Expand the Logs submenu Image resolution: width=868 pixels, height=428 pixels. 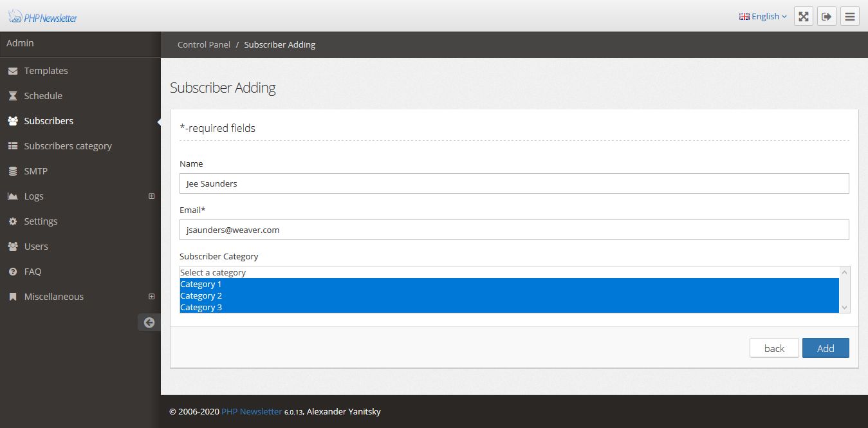click(x=152, y=196)
